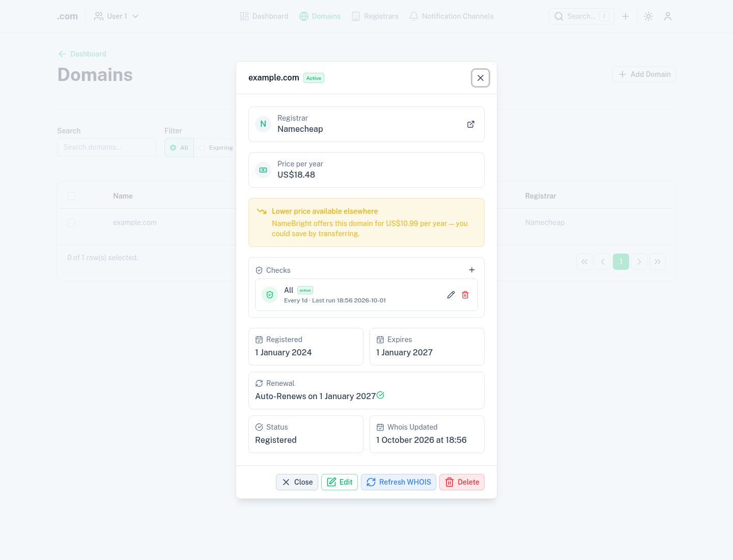The width and height of the screenshot is (733, 560).
Task: Select the All filter radio option
Action: click(179, 148)
